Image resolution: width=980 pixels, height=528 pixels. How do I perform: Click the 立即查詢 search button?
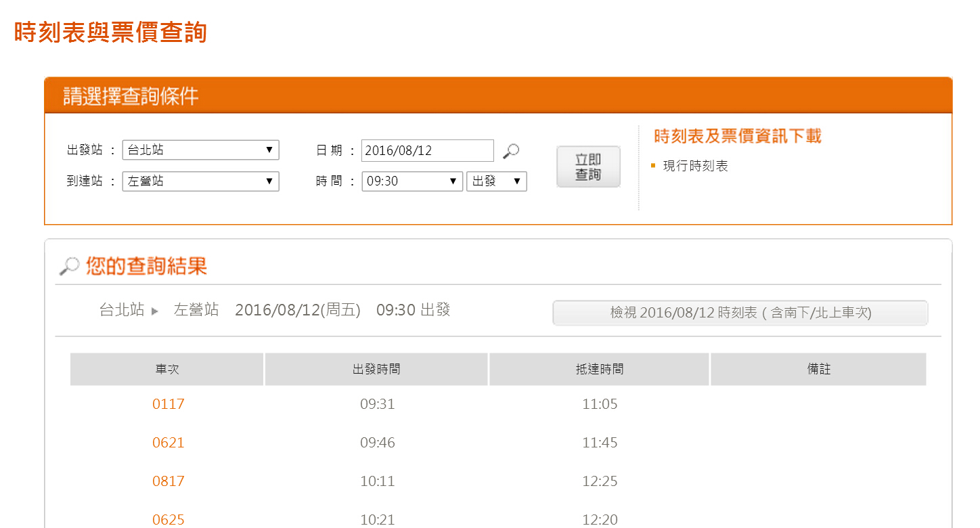tap(588, 167)
